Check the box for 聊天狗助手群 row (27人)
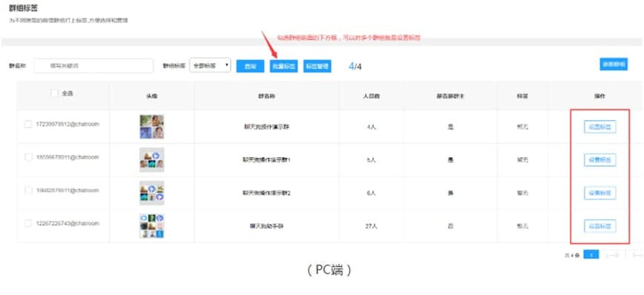644x295 pixels. 28,223
